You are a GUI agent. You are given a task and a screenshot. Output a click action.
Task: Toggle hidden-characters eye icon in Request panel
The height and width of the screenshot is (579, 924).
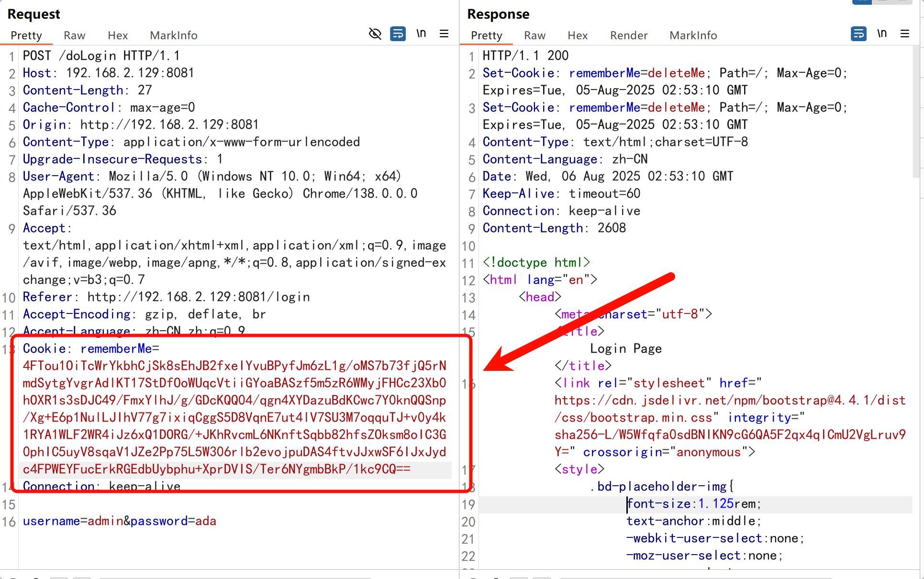[375, 33]
